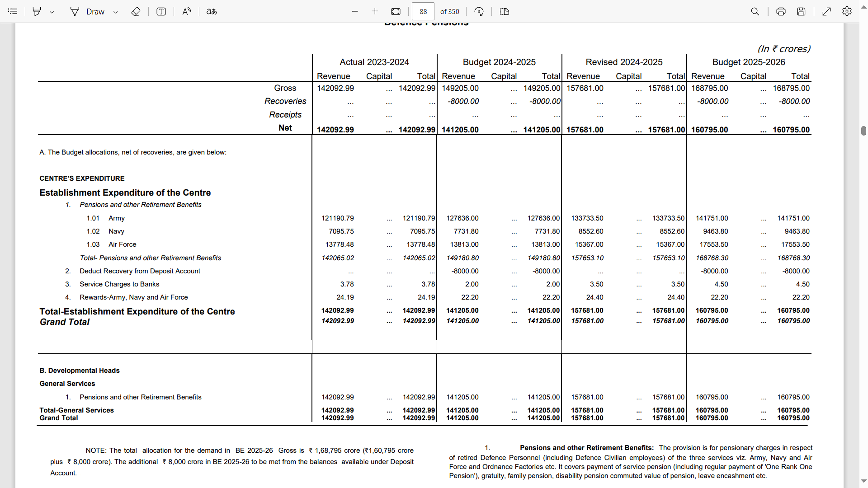This screenshot has height=488, width=868.
Task: Click the 'Revised 2024-2025' column header
Action: click(624, 62)
